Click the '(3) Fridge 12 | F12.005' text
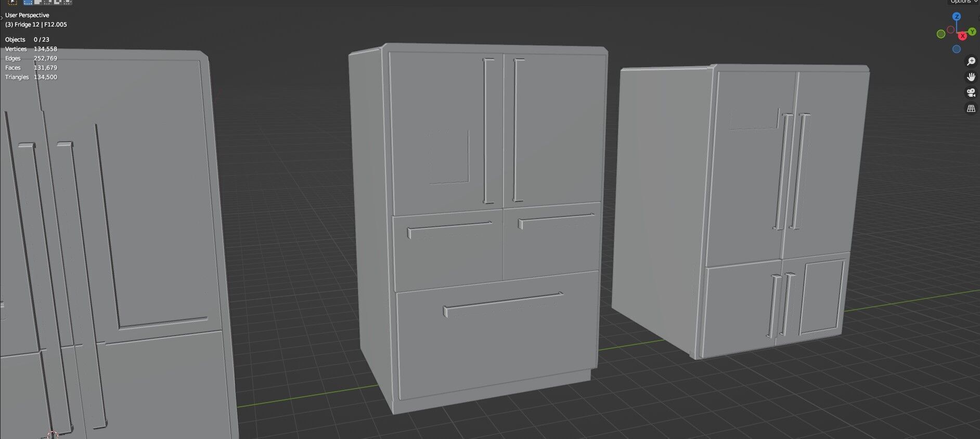Screen dimensions: 980x439 (x=36, y=24)
